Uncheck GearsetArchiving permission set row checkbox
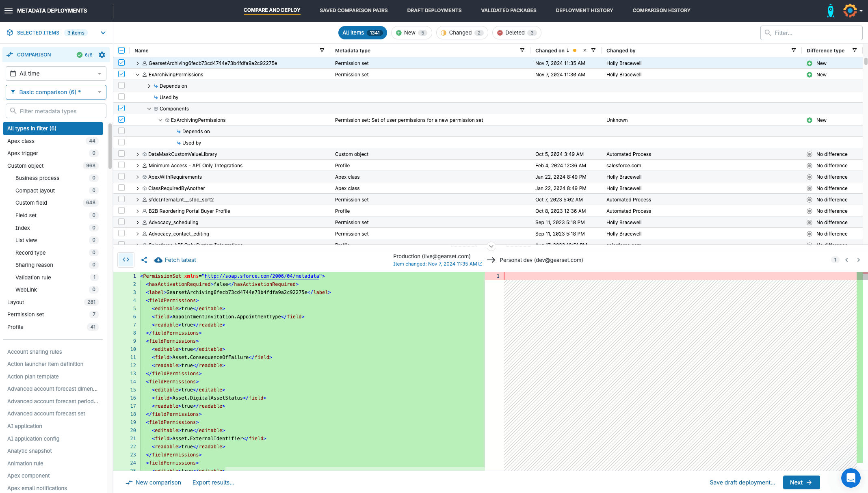 pyautogui.click(x=121, y=63)
